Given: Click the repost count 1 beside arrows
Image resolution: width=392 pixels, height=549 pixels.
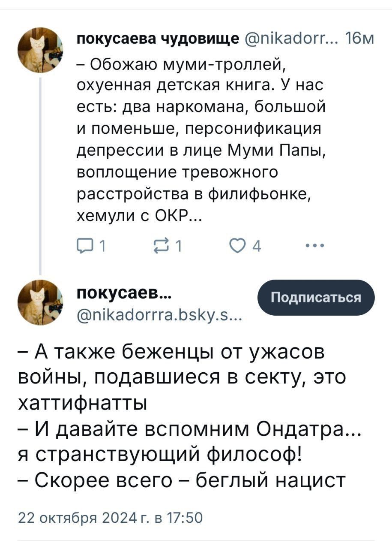Looking at the screenshot, I should (180, 247).
